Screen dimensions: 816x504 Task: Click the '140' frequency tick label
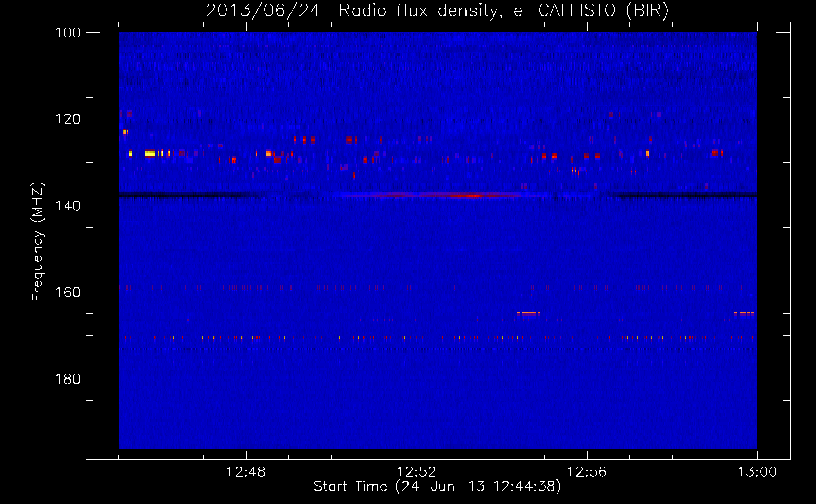pyautogui.click(x=68, y=206)
